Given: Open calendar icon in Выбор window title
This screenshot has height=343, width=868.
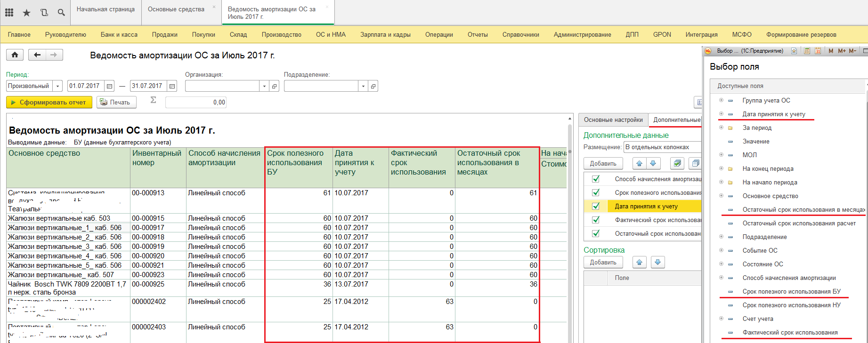Looking at the screenshot, I should (818, 51).
